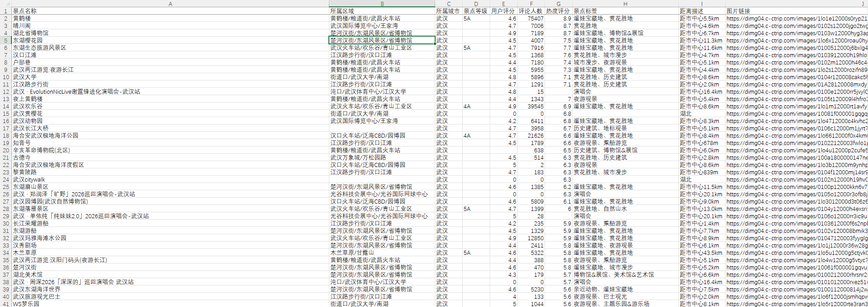
Task: Select the 武汉citywalk cell
Action: click(x=170, y=179)
